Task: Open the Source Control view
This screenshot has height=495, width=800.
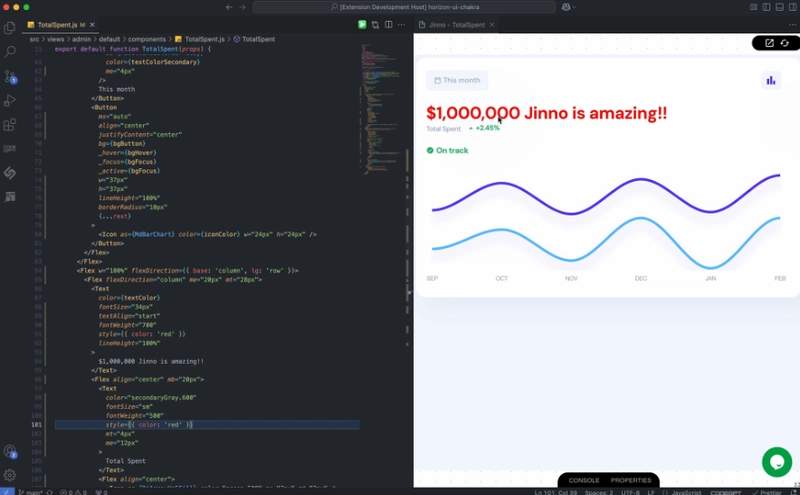Action: 10,77
